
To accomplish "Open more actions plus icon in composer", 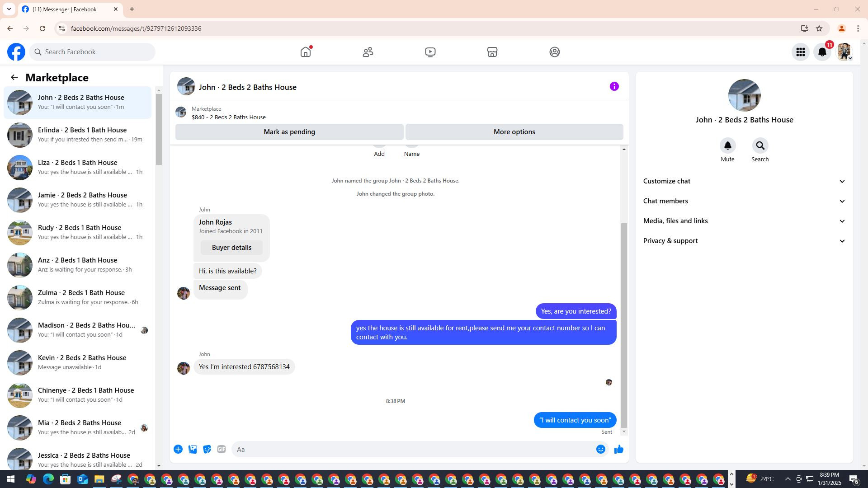I will point(178,449).
